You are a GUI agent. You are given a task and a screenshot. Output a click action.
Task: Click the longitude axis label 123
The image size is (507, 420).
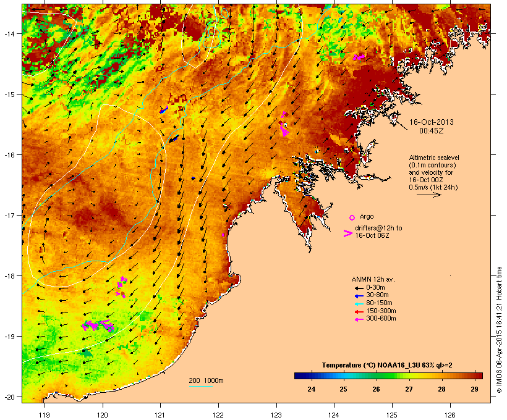coord(276,415)
